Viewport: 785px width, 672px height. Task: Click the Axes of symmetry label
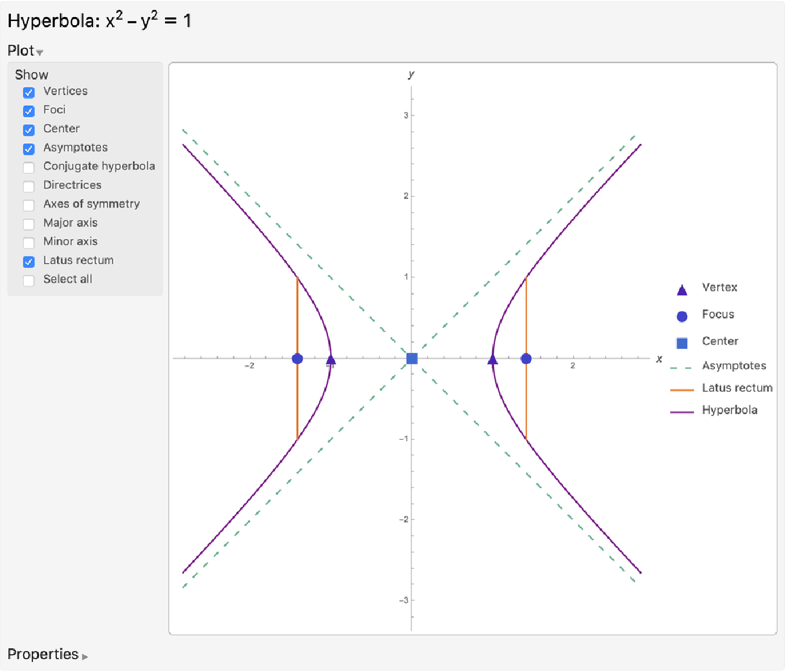[91, 204]
